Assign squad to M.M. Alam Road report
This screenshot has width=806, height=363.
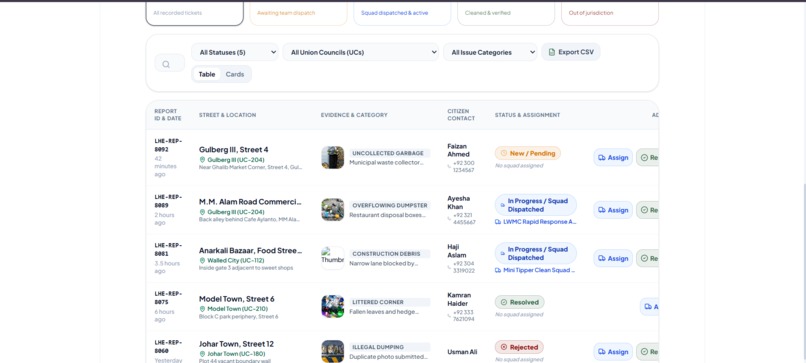(613, 210)
